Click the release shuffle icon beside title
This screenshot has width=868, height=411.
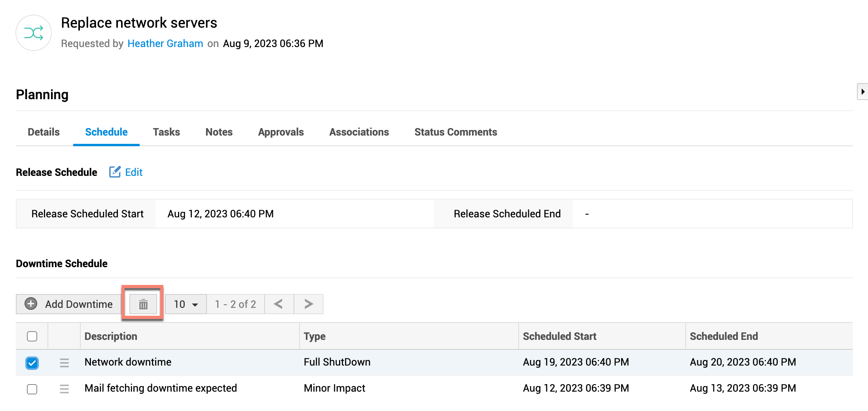(34, 33)
